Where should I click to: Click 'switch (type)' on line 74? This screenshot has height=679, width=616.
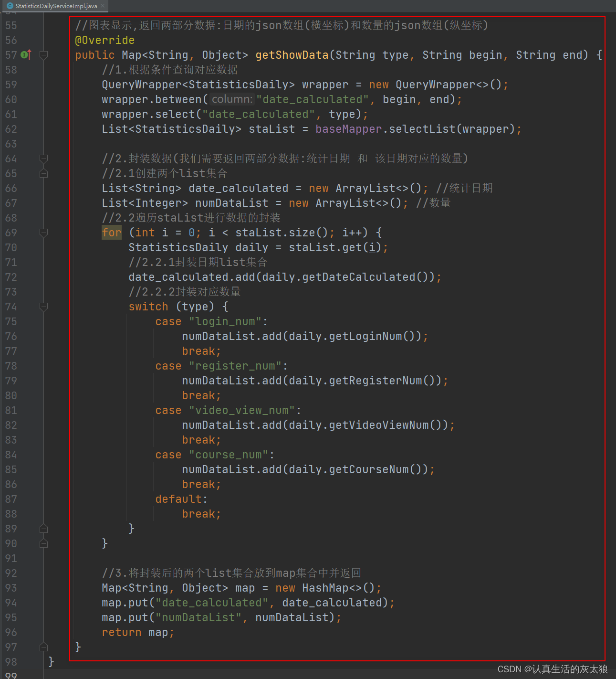click(172, 307)
